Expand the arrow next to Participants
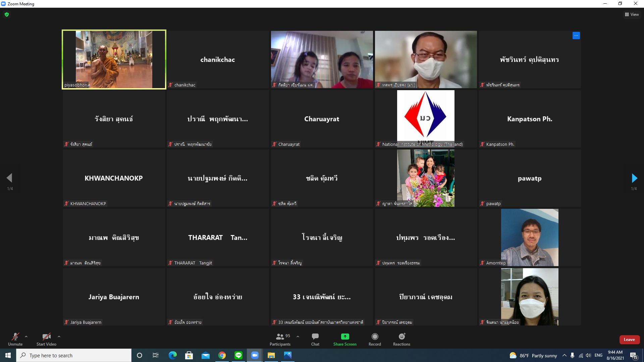 coord(298,337)
